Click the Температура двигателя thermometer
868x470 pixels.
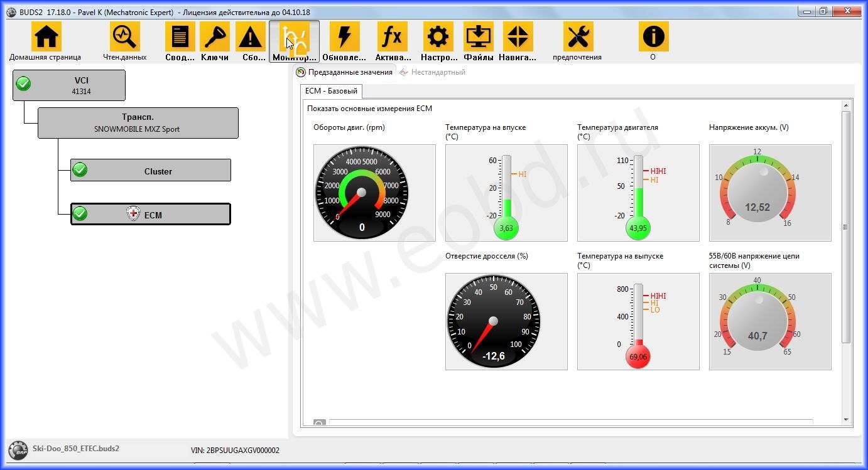[x=638, y=193]
